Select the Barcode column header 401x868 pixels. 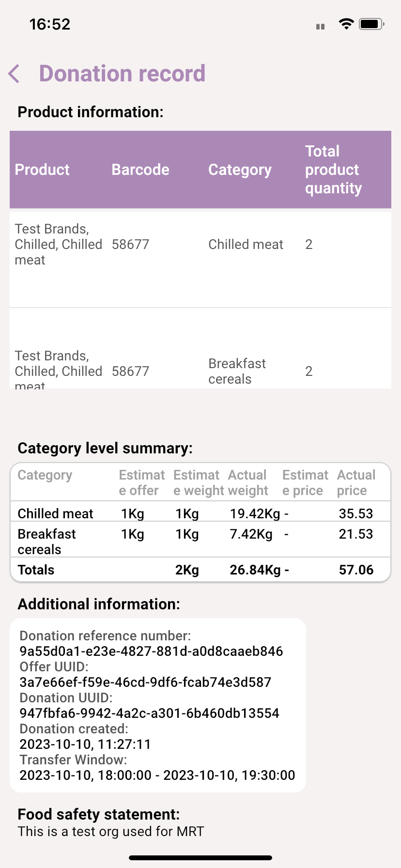pyautogui.click(x=140, y=170)
